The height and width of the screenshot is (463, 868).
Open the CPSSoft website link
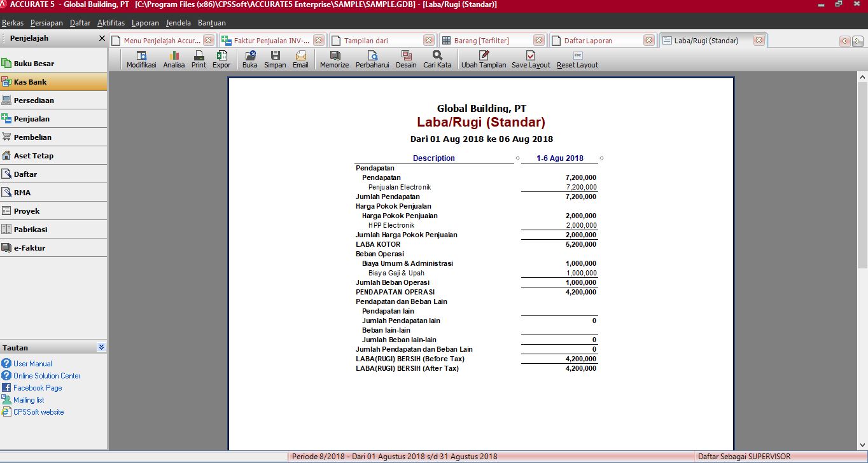tap(38, 412)
